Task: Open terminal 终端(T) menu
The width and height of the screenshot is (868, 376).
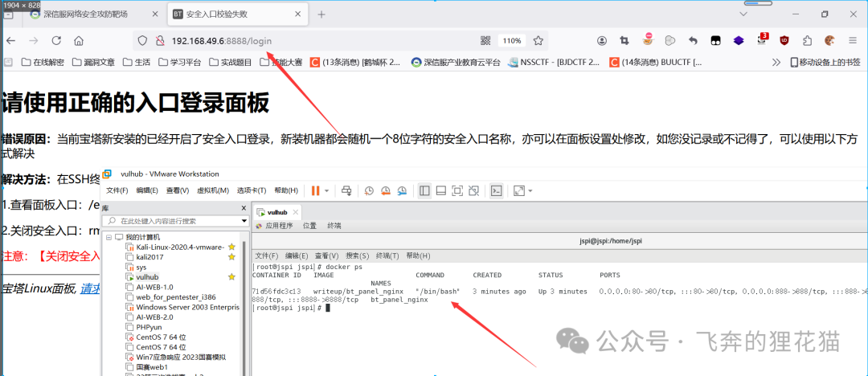Action: tap(387, 255)
